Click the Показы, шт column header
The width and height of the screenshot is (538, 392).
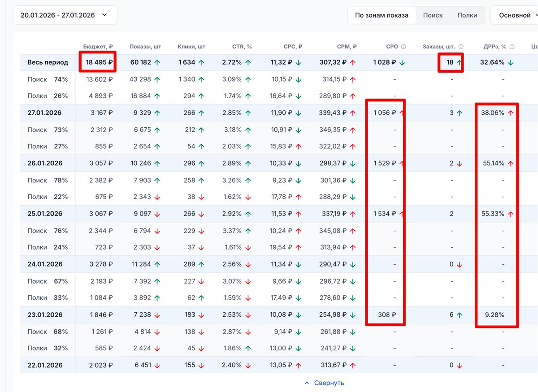pos(145,47)
